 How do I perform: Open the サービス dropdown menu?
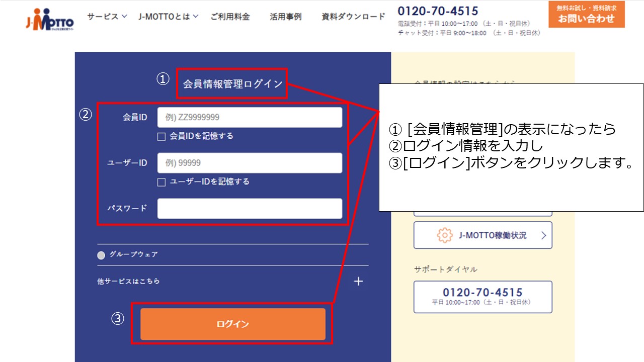[x=107, y=17]
